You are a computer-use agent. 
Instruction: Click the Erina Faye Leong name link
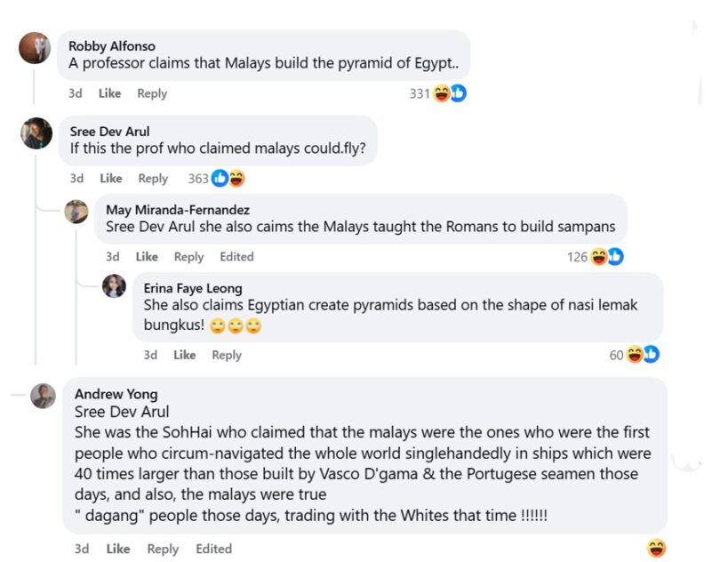pyautogui.click(x=193, y=288)
